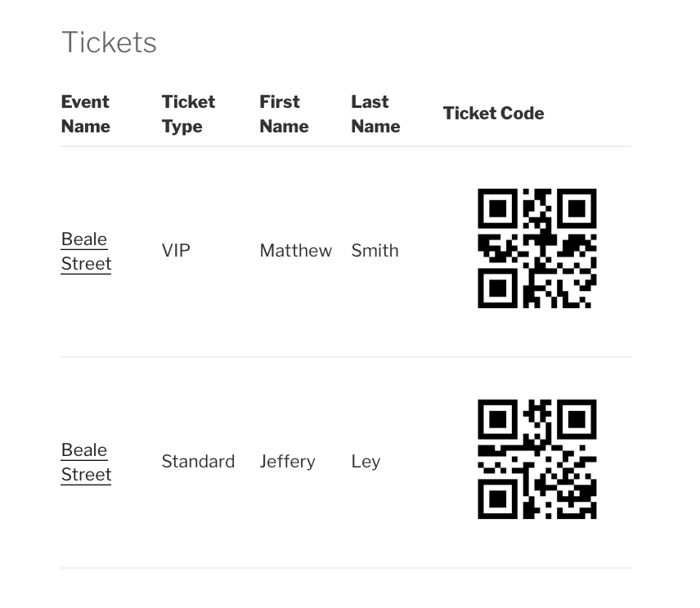Select the VIP ticket type cell
Viewport: 700px width, 608px height.
(176, 251)
